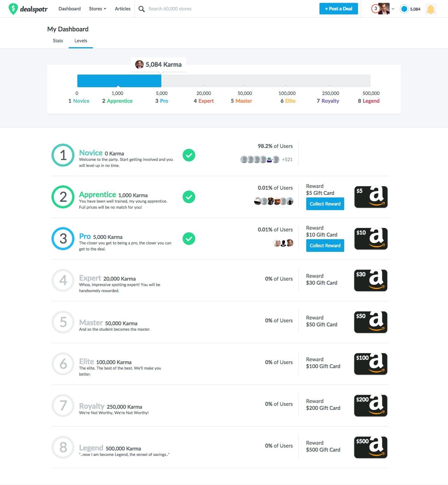This screenshot has width=448, height=485.
Task: Click the dealspotr logo
Action: point(28,9)
